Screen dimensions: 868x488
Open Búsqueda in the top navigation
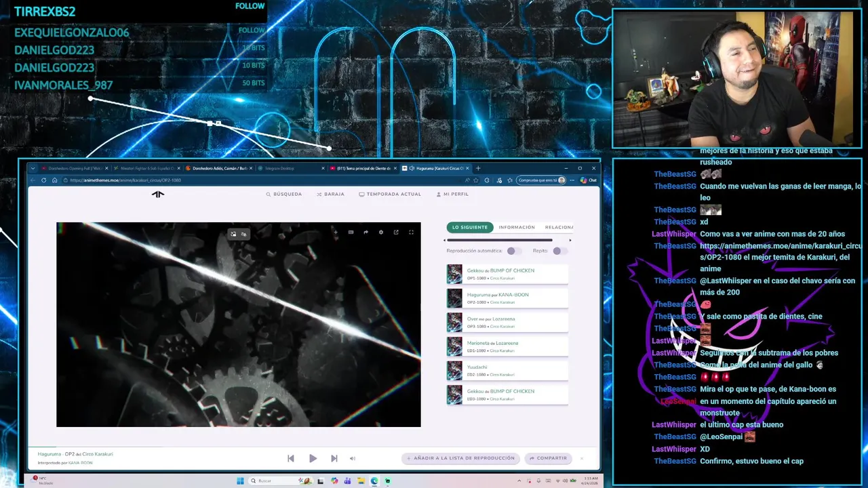pyautogui.click(x=284, y=195)
